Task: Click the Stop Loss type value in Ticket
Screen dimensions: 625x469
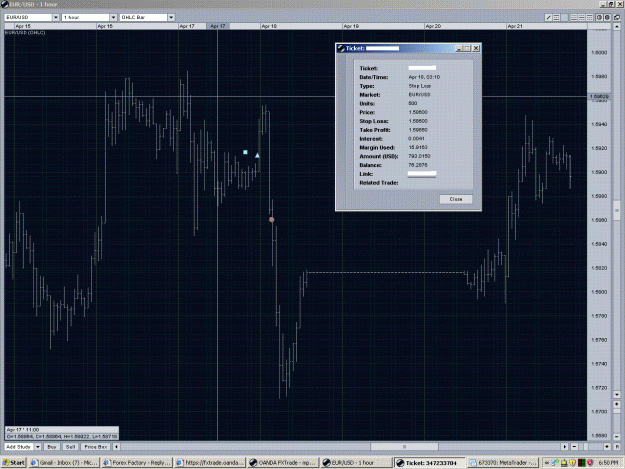Action: (420, 86)
